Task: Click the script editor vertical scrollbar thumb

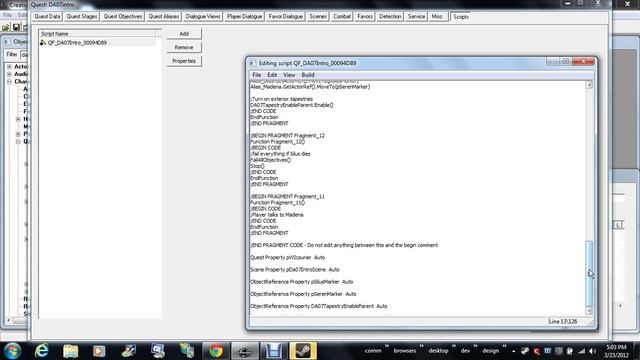Action: (x=589, y=273)
